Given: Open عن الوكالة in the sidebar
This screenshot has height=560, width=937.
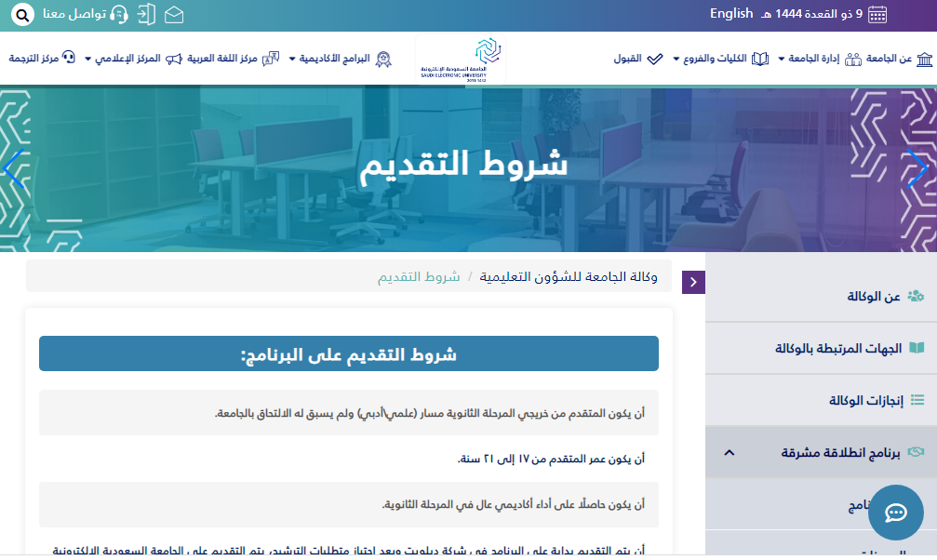Looking at the screenshot, I should point(873,297).
